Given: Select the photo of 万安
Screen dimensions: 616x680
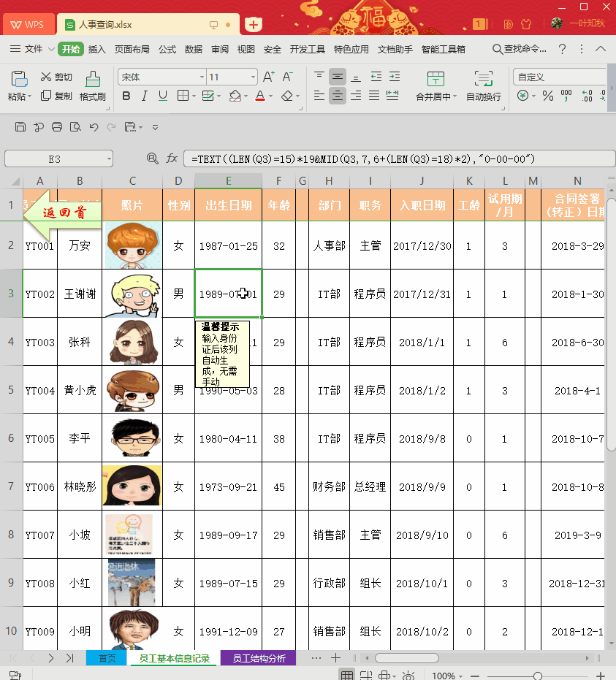Looking at the screenshot, I should [x=133, y=245].
